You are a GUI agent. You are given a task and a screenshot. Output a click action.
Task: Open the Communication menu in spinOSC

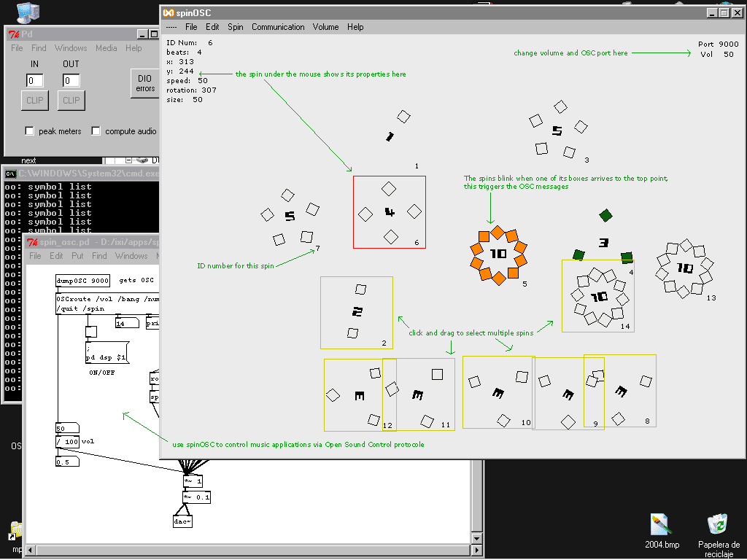tap(278, 27)
